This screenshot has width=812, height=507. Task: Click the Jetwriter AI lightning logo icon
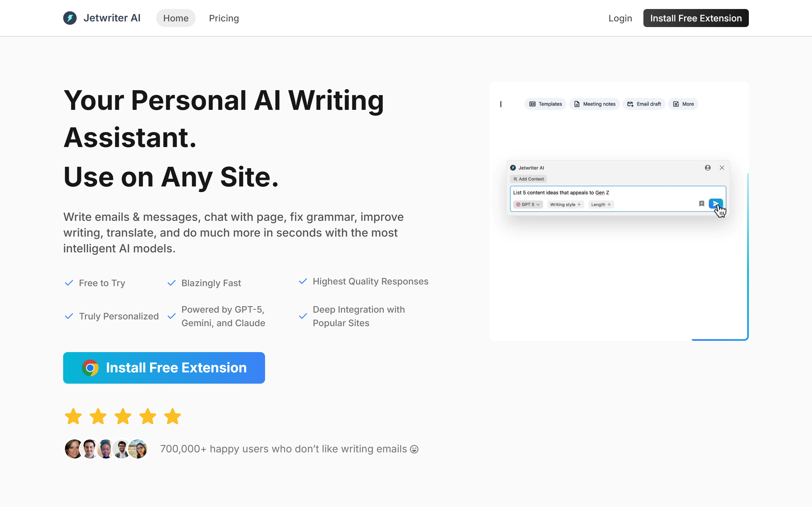tap(70, 18)
